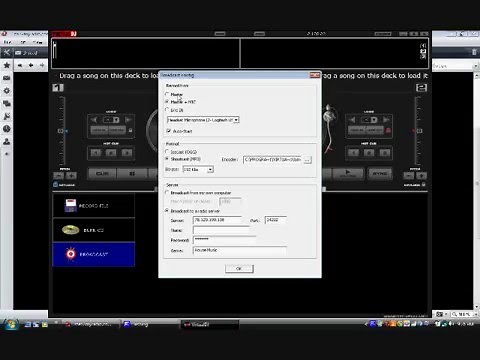This screenshot has height=360, width=480.
Task: Click clock icon in browser sidebar
Action: click(x=6, y=129)
